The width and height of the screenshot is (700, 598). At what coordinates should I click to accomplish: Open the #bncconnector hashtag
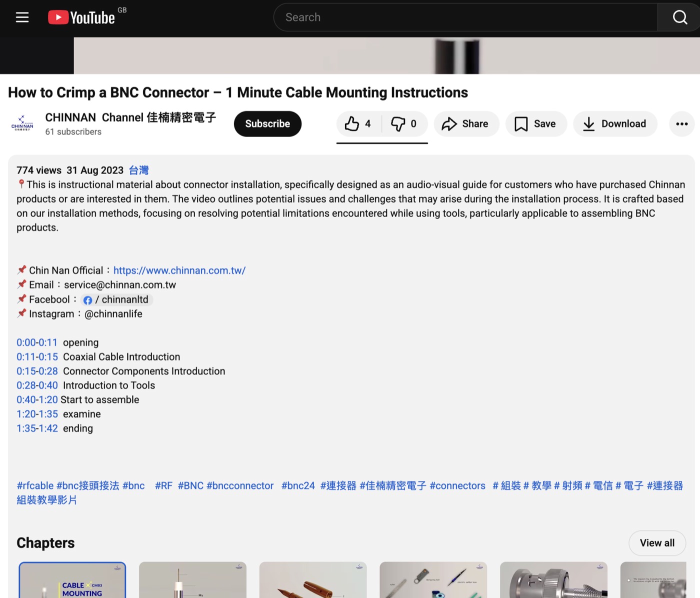coord(240,486)
